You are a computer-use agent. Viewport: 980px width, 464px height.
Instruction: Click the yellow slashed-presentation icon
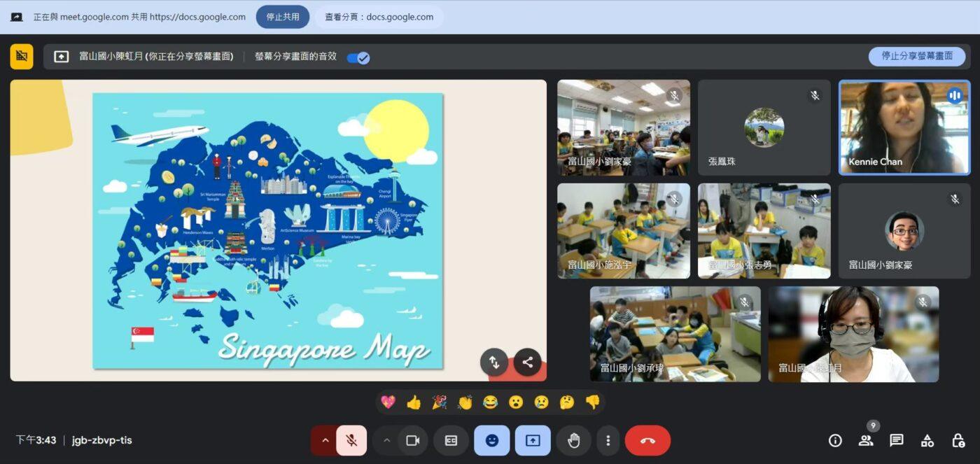click(x=22, y=57)
